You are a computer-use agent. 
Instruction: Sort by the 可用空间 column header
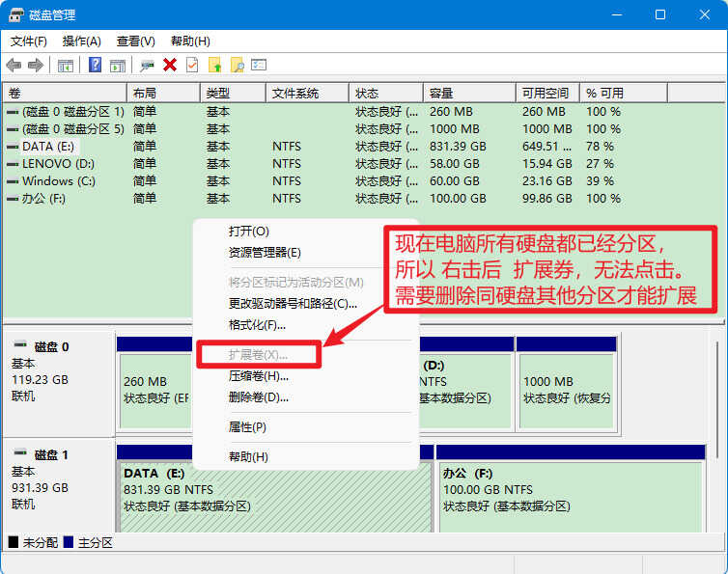[547, 94]
